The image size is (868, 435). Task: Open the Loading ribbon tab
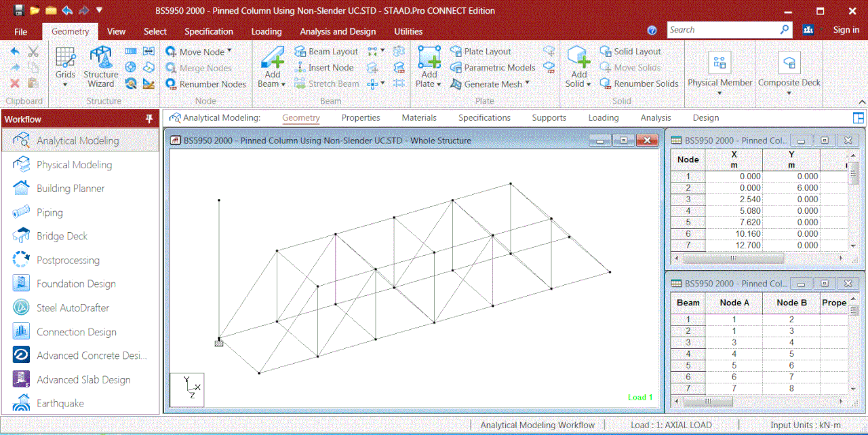click(267, 31)
